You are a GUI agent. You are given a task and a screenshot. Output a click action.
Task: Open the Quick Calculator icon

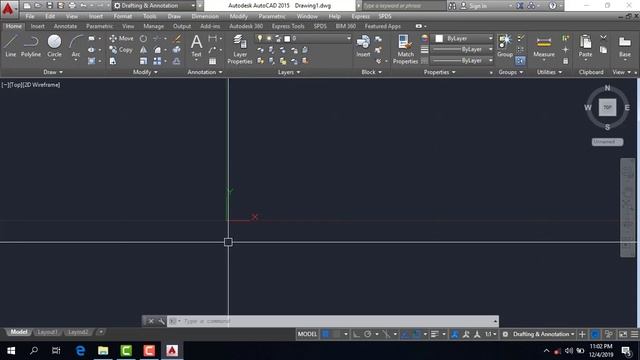pyautogui.click(x=565, y=61)
